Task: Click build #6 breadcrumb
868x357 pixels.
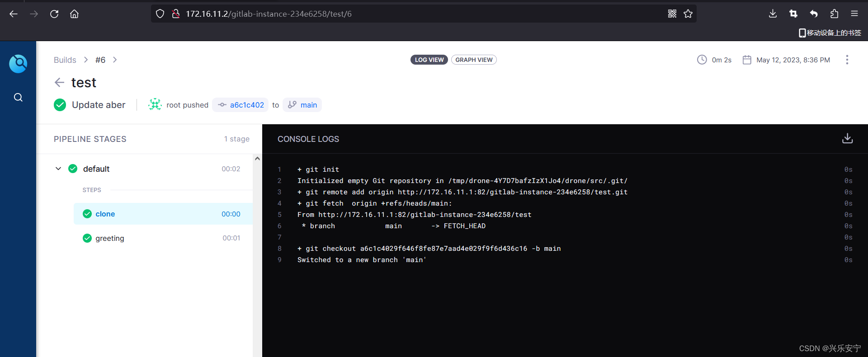Action: point(100,60)
